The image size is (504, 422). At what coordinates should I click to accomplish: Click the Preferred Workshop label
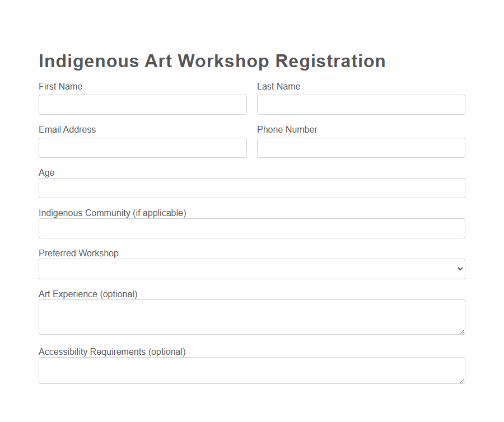78,253
